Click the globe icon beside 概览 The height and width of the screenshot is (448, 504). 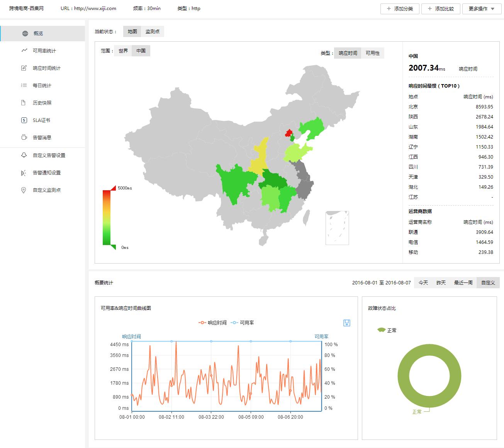tap(25, 34)
